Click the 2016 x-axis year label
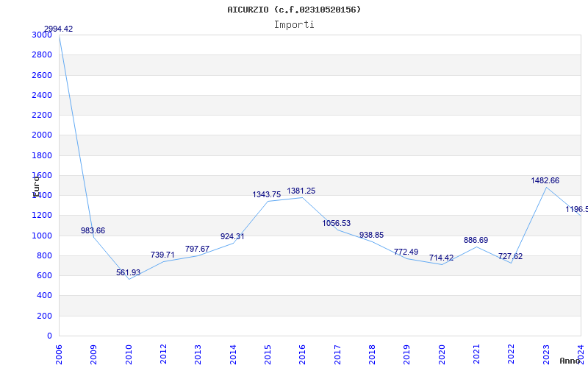Image resolution: width=588 pixels, height=368 pixels. (302, 355)
